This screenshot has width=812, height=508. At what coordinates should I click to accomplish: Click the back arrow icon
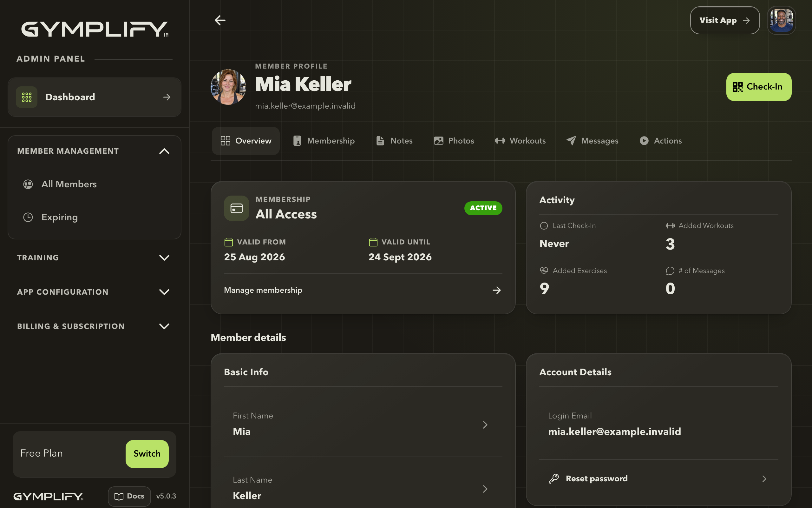[220, 20]
